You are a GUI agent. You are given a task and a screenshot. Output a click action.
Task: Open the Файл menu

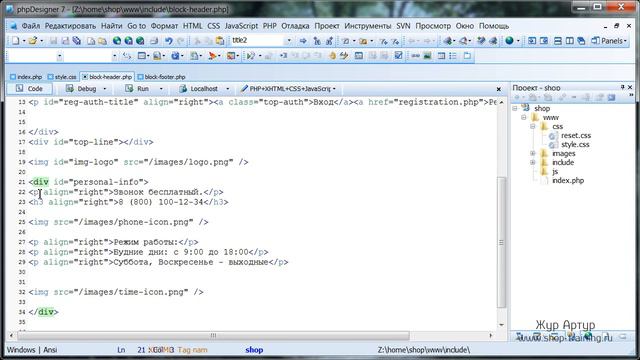[31, 26]
